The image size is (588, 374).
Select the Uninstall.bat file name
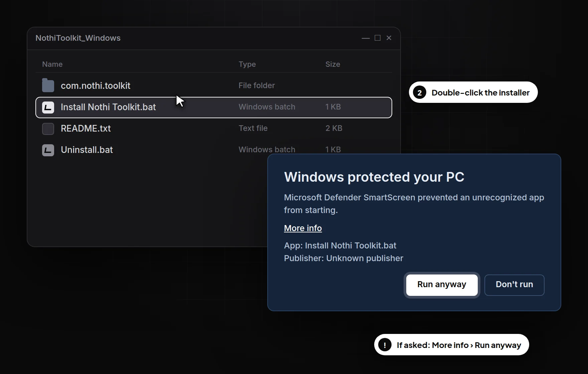click(x=87, y=150)
